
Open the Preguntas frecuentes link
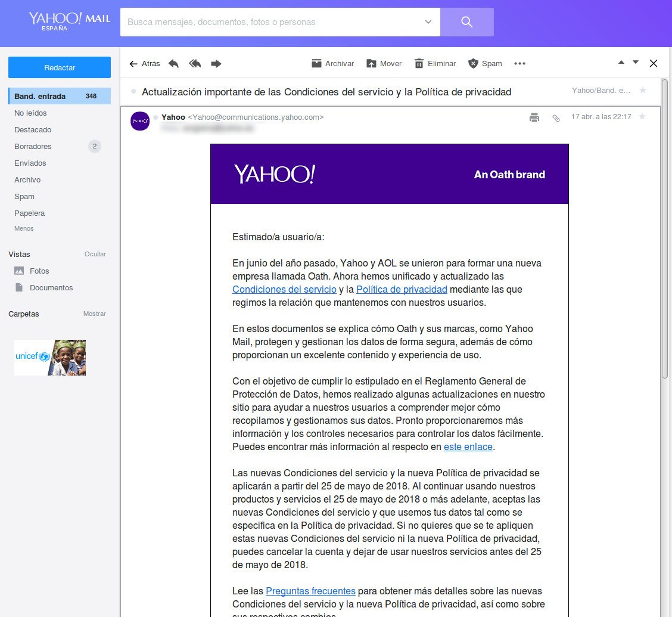coord(311,591)
